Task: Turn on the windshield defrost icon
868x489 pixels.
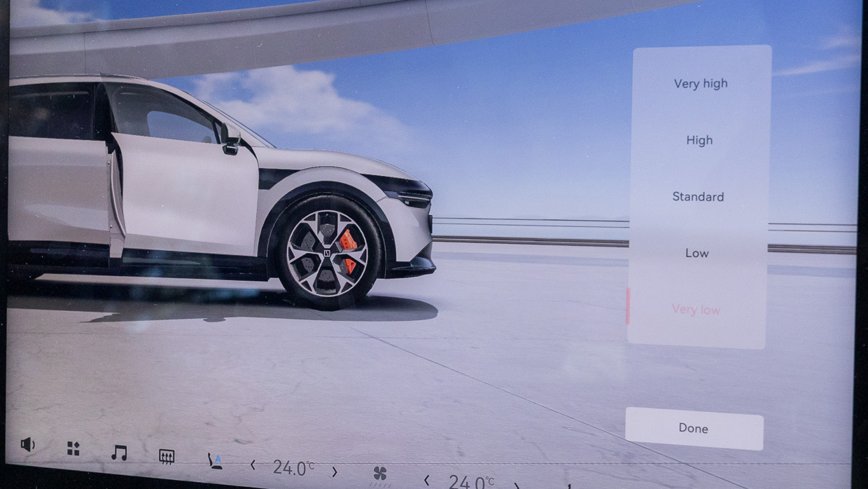Action: [x=167, y=457]
